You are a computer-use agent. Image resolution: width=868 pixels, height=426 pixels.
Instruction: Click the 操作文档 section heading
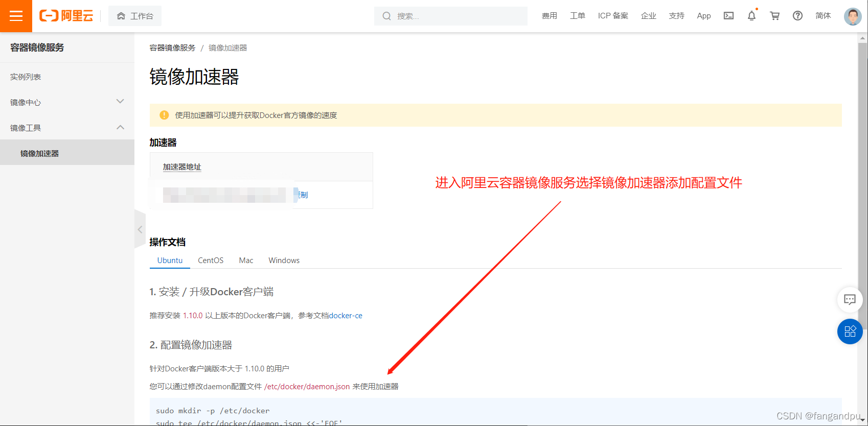pos(167,242)
